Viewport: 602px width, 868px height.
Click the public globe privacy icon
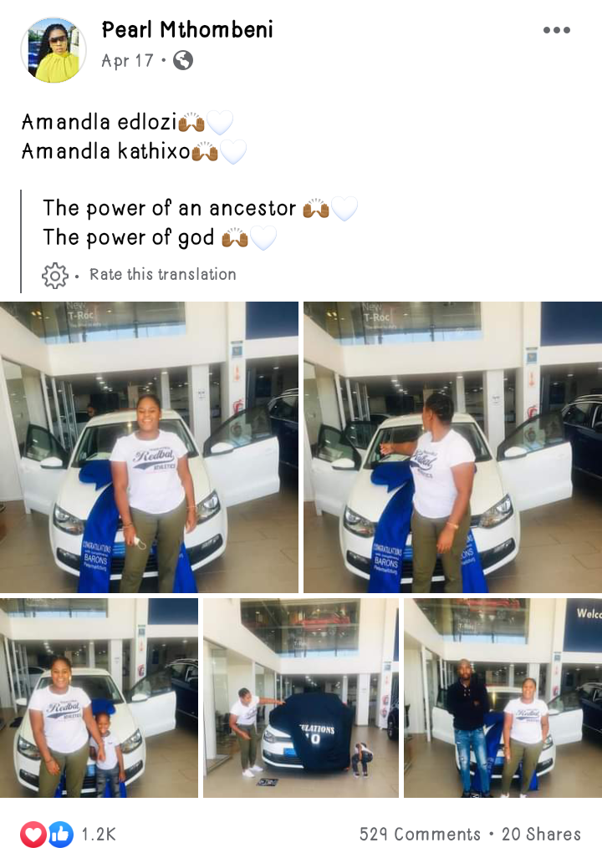(x=183, y=60)
